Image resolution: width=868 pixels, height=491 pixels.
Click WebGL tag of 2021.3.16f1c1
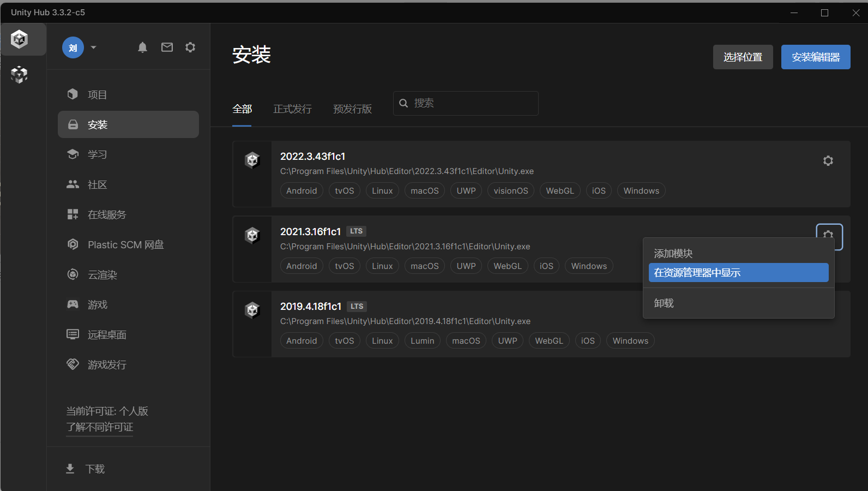[x=508, y=266]
